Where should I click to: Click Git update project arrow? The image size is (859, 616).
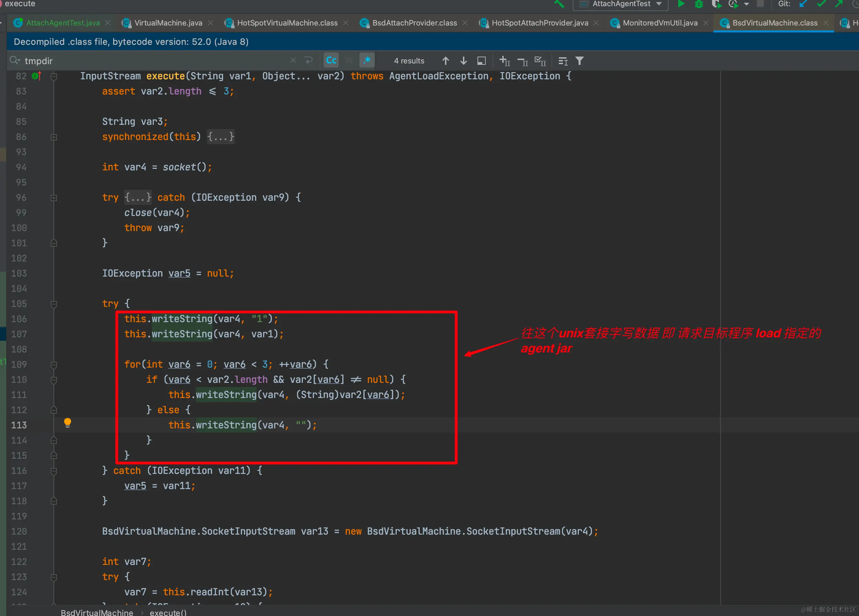[803, 4]
